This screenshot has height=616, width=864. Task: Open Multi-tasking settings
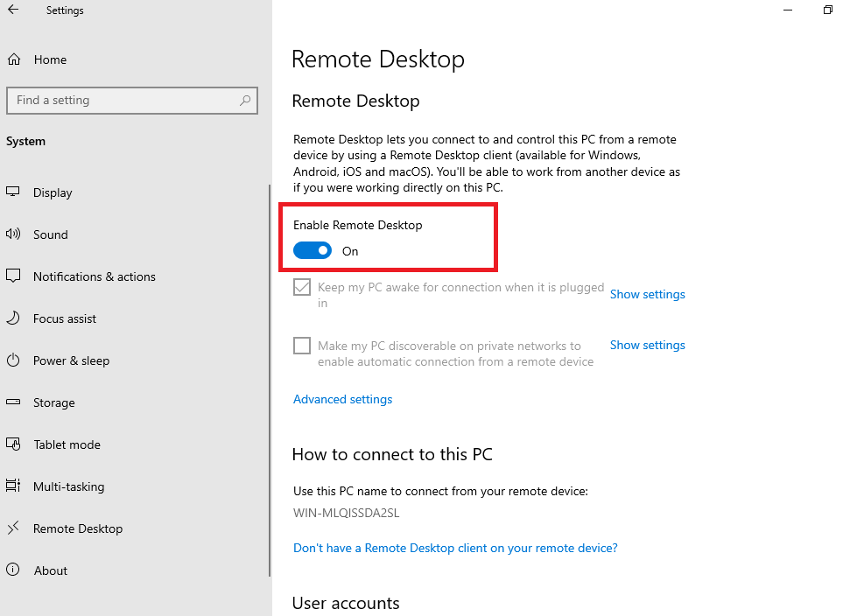coord(68,487)
